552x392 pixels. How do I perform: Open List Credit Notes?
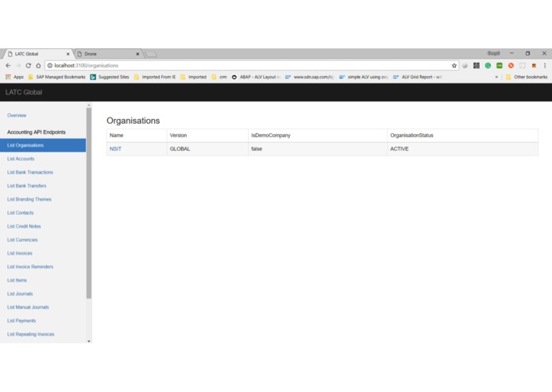pos(24,226)
